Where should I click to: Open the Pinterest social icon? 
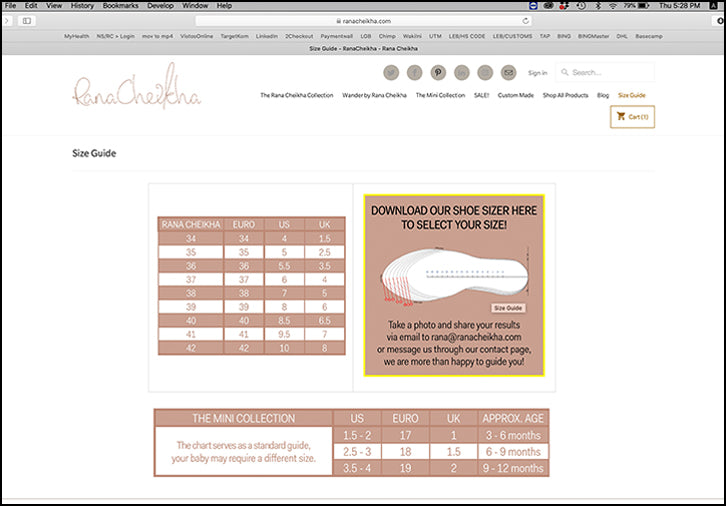[438, 72]
